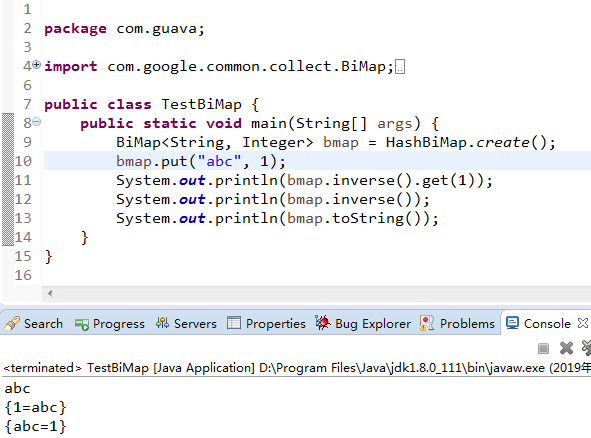Expand the collapsed imports box after BiMap;
Viewport: 591px width, 438px height.
coord(400,67)
